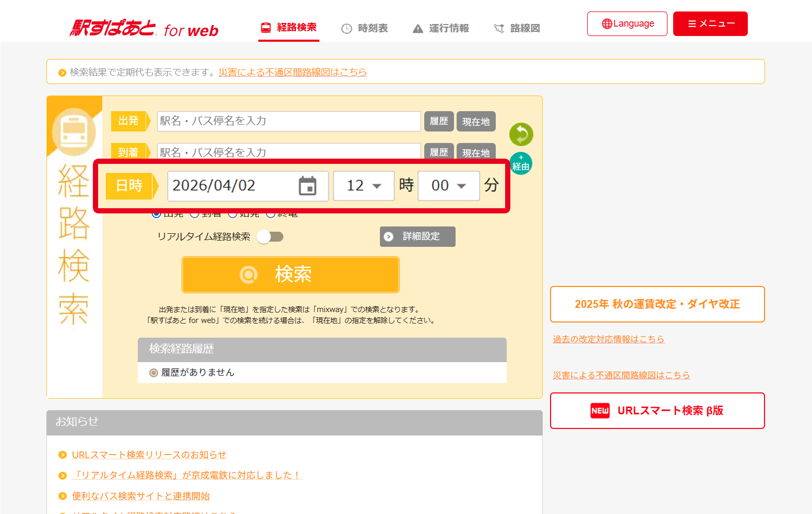812x514 pixels.
Task: Open the red メニュー button
Action: coord(710,23)
